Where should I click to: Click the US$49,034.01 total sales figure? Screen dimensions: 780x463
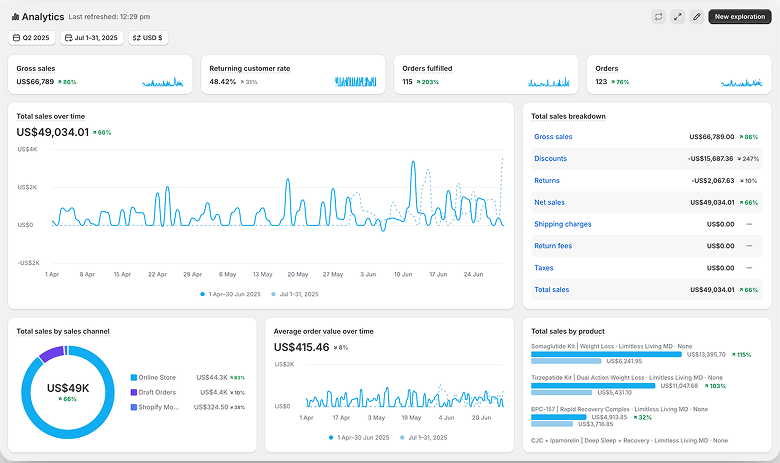pyautogui.click(x=53, y=132)
